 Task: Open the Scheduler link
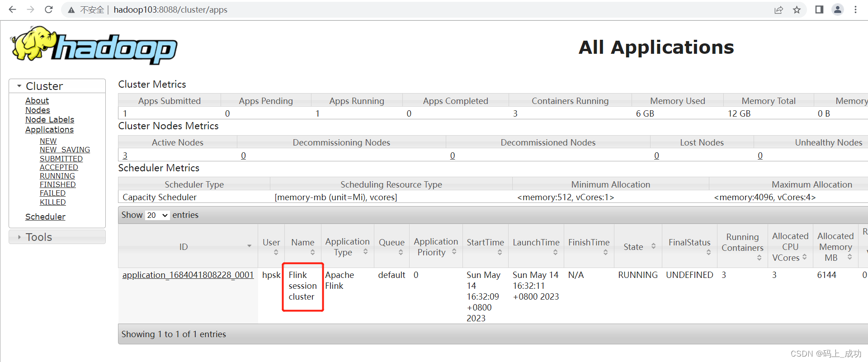click(45, 216)
